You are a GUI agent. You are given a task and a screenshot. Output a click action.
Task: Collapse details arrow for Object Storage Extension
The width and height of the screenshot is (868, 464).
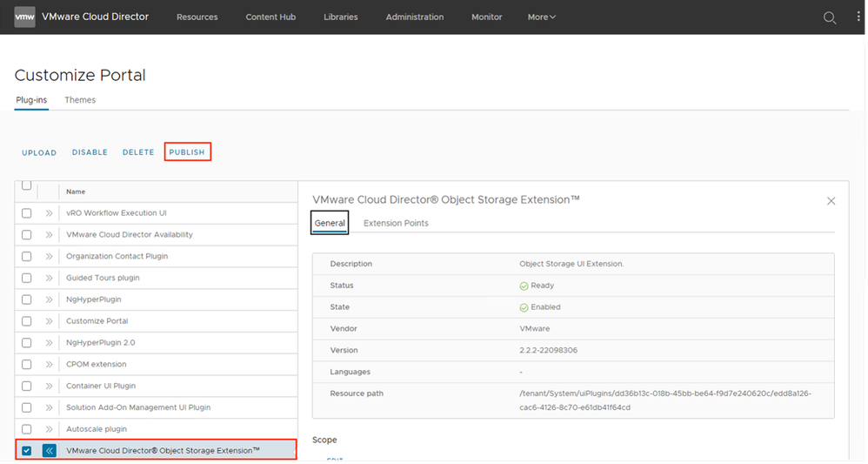[49, 450]
